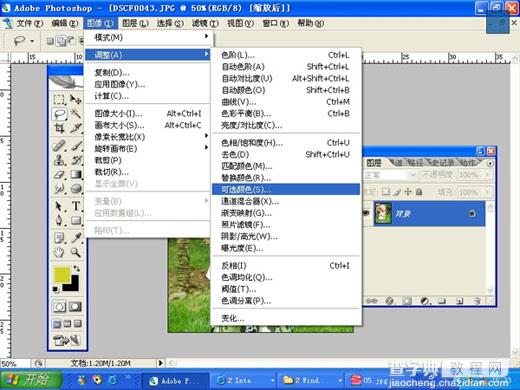Select the Eraser tool
520x390 pixels.
(x=59, y=175)
